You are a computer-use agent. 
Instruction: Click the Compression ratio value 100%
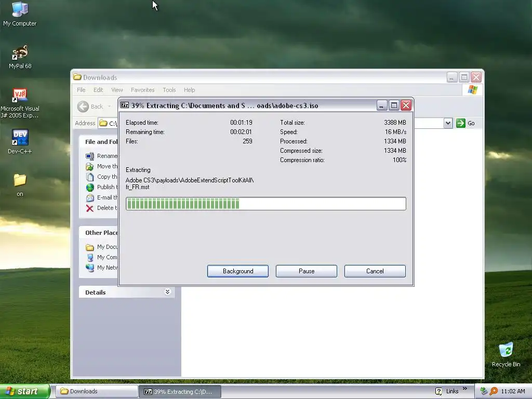pyautogui.click(x=400, y=160)
